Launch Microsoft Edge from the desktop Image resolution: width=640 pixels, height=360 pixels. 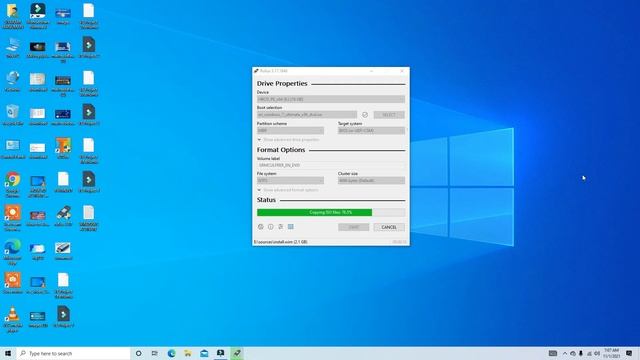[x=13, y=252]
